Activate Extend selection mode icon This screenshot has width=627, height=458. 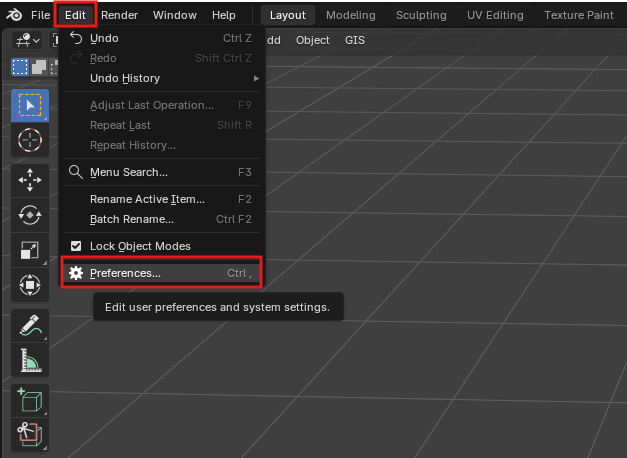click(x=39, y=67)
